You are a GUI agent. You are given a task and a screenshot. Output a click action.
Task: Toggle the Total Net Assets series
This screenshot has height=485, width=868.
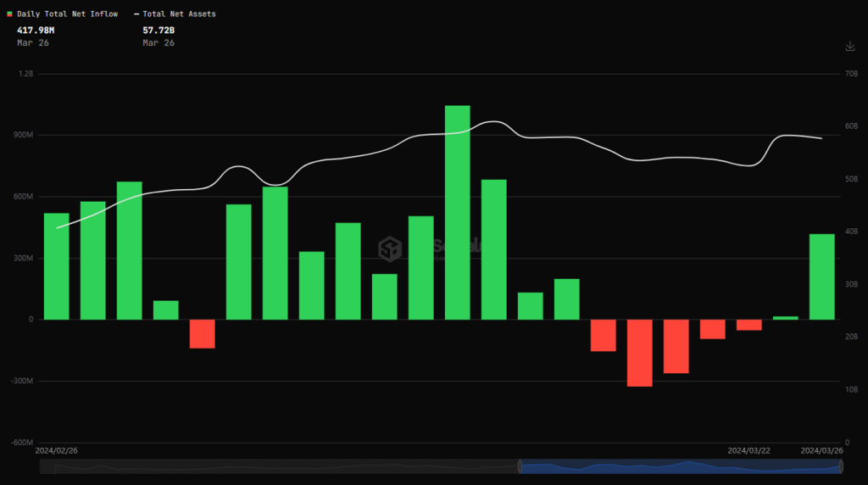click(179, 14)
